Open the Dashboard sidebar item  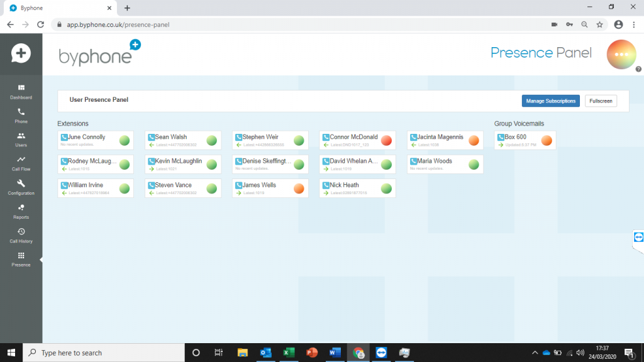point(21,92)
